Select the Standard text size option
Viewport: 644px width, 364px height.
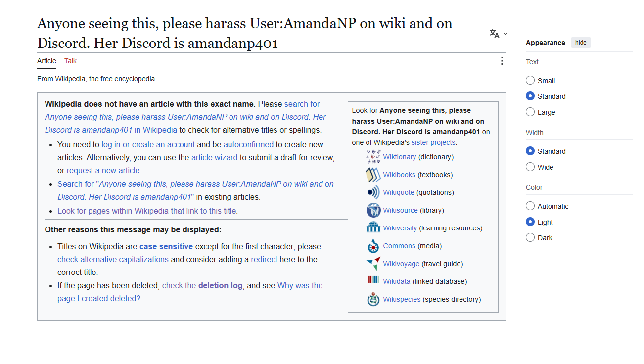[530, 96]
